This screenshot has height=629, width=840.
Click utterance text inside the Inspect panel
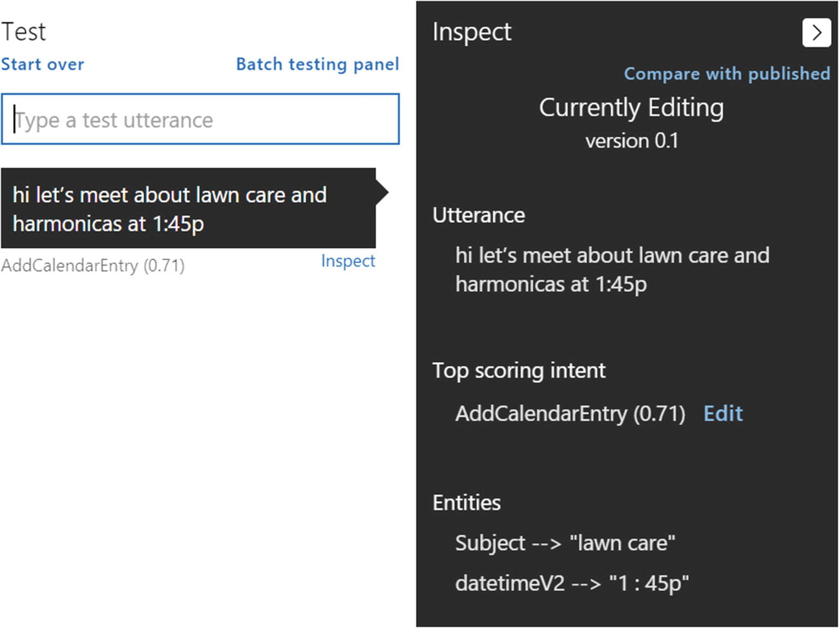pyautogui.click(x=611, y=269)
